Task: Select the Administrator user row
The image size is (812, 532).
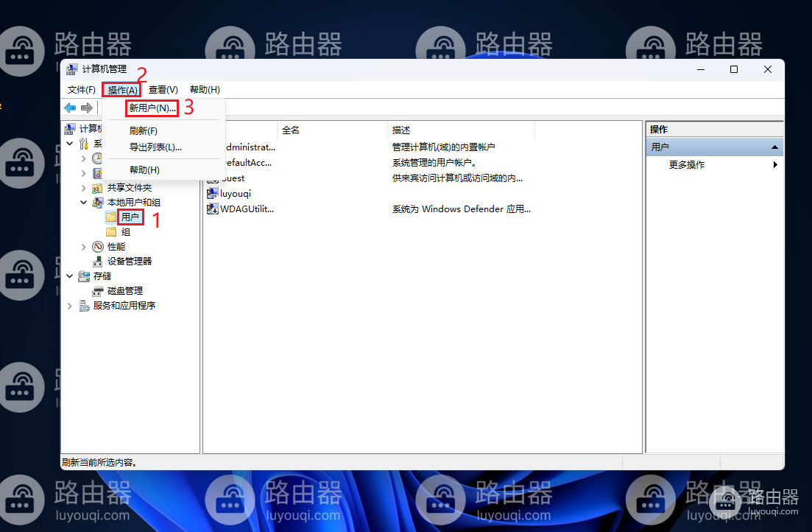Action: coord(250,147)
